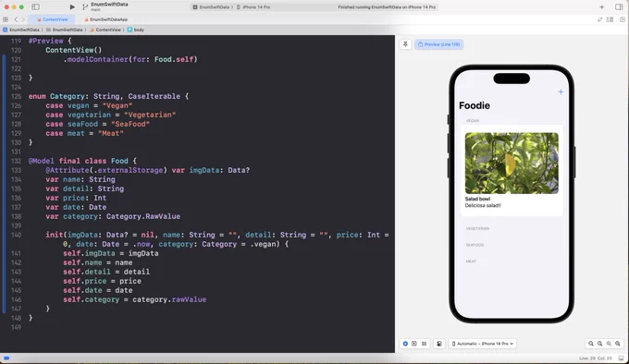The height and width of the screenshot is (364, 629).
Task: Click the VEGAN section header
Action: [x=473, y=120]
